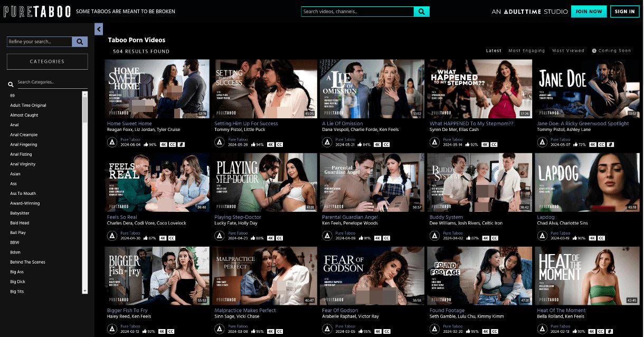Open the Lapdog video thumbnail

tap(587, 182)
